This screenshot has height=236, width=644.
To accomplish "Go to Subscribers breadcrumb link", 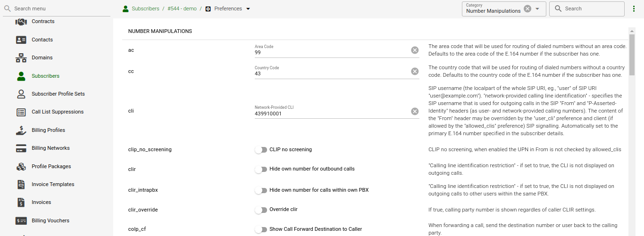I will click(x=145, y=8).
